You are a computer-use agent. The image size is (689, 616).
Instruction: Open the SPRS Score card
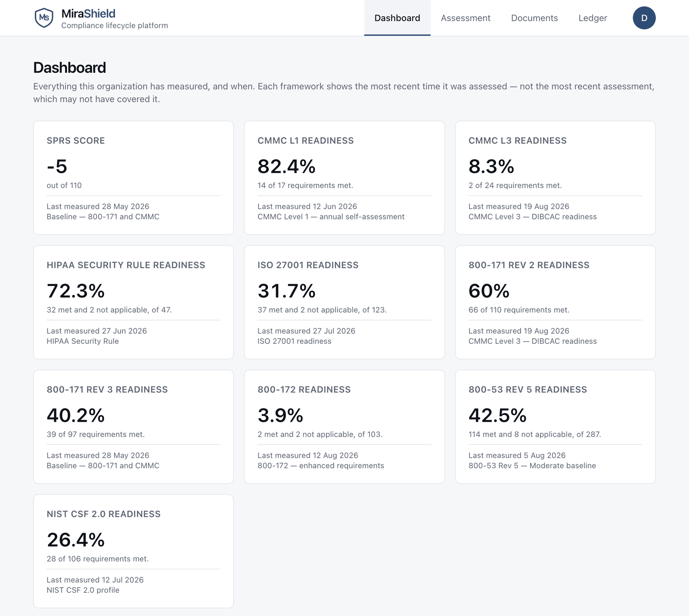click(x=133, y=178)
